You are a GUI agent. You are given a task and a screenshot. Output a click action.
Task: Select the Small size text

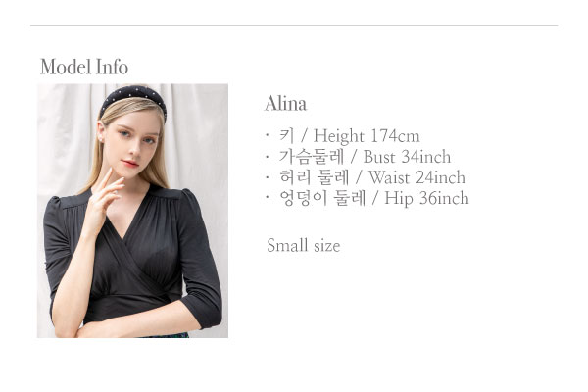tap(304, 245)
